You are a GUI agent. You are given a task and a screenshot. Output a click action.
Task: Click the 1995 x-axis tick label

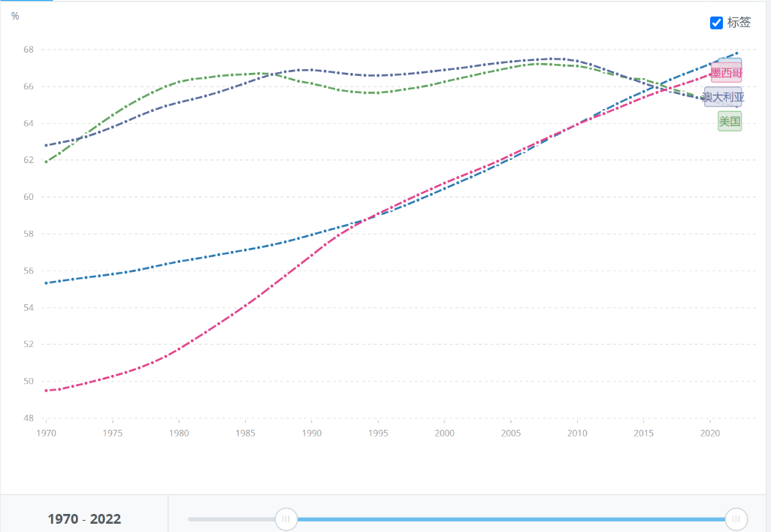(x=378, y=433)
